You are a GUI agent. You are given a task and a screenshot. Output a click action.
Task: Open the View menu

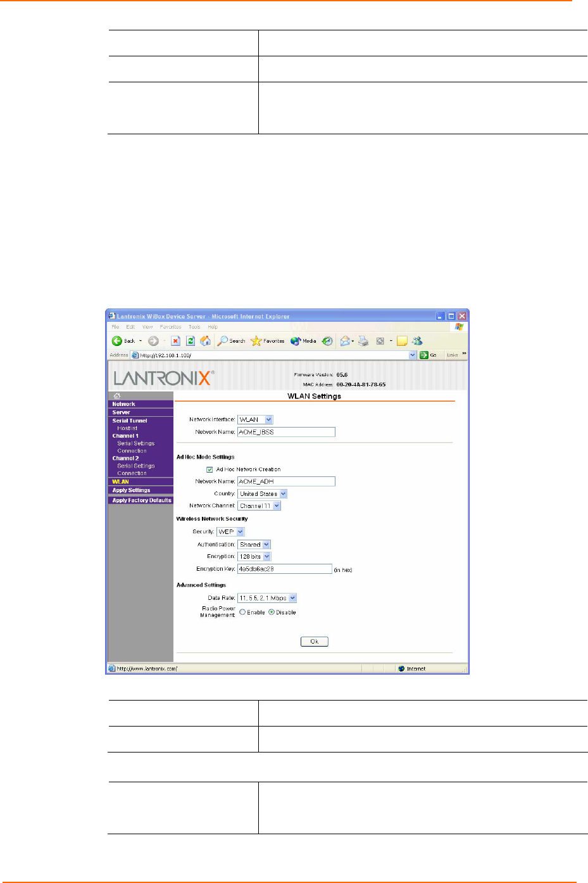click(x=147, y=327)
